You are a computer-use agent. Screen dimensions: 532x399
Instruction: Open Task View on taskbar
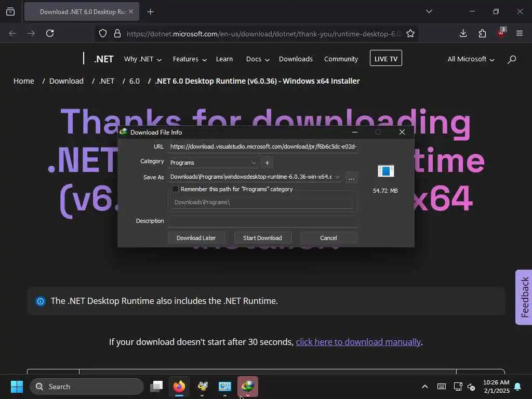tap(156, 386)
